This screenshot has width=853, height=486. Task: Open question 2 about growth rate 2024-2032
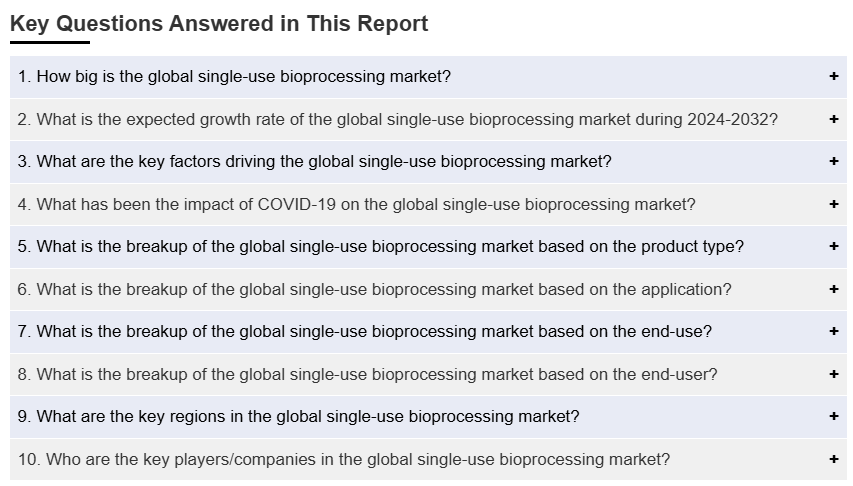pyautogui.click(x=428, y=119)
